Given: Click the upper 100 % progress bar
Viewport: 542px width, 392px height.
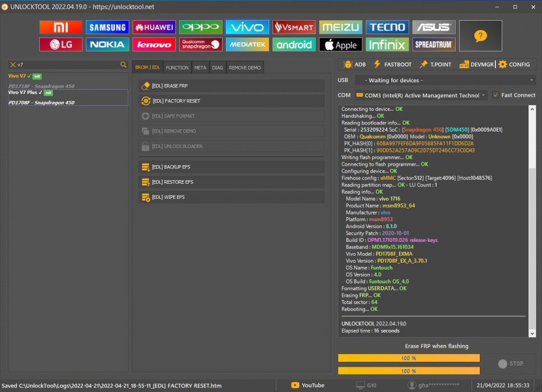Looking at the screenshot, I should coord(409,358).
